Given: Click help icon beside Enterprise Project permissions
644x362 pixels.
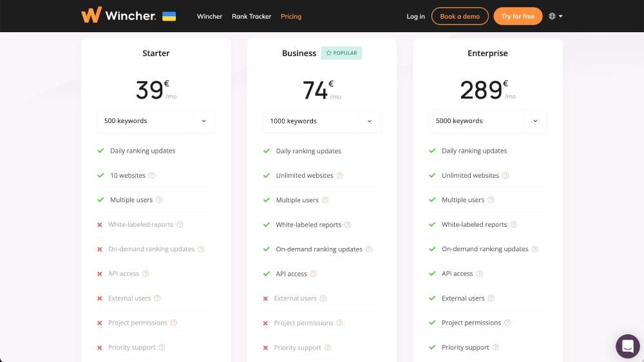Looking at the screenshot, I should click(507, 323).
